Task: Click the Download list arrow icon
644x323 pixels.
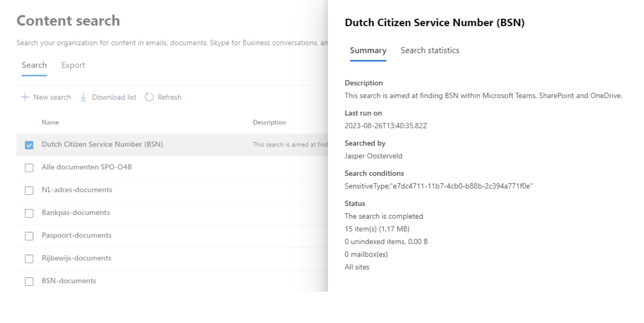Action: pos(83,97)
